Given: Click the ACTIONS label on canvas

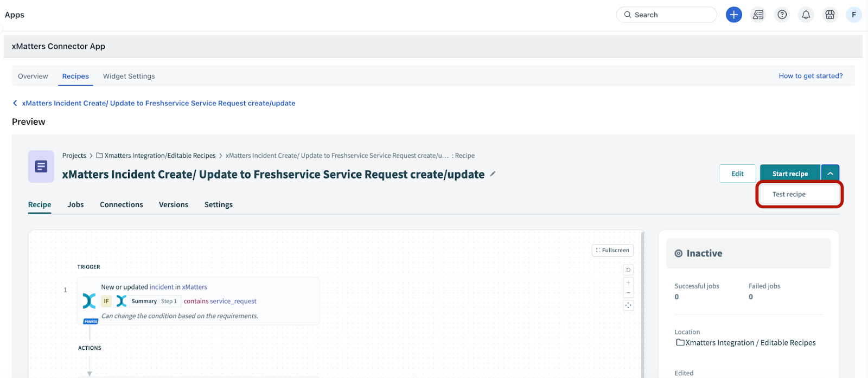Looking at the screenshot, I should (90, 348).
